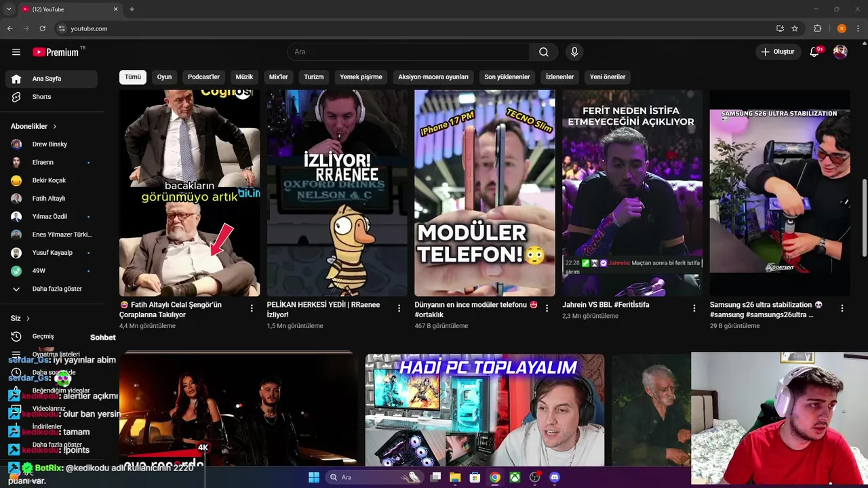This screenshot has width=868, height=488.
Task: Open the Chrome extensions puzzle icon
Action: (818, 28)
